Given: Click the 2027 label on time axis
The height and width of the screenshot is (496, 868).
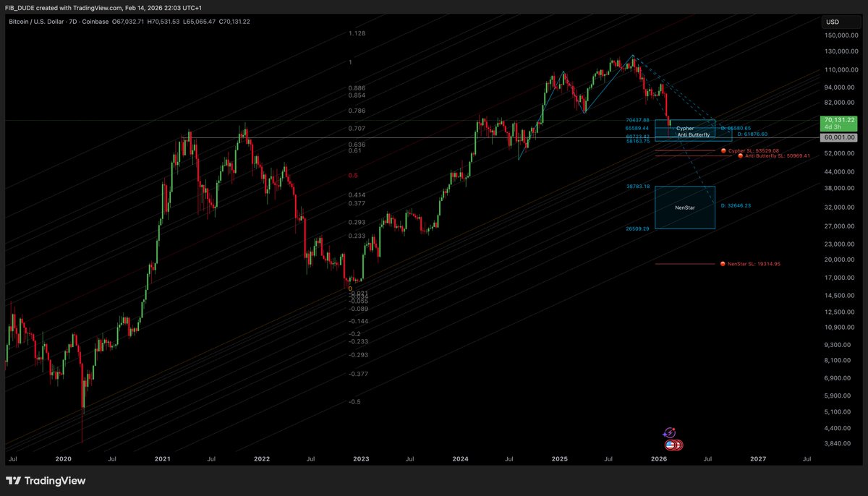Looking at the screenshot, I should tap(757, 459).
